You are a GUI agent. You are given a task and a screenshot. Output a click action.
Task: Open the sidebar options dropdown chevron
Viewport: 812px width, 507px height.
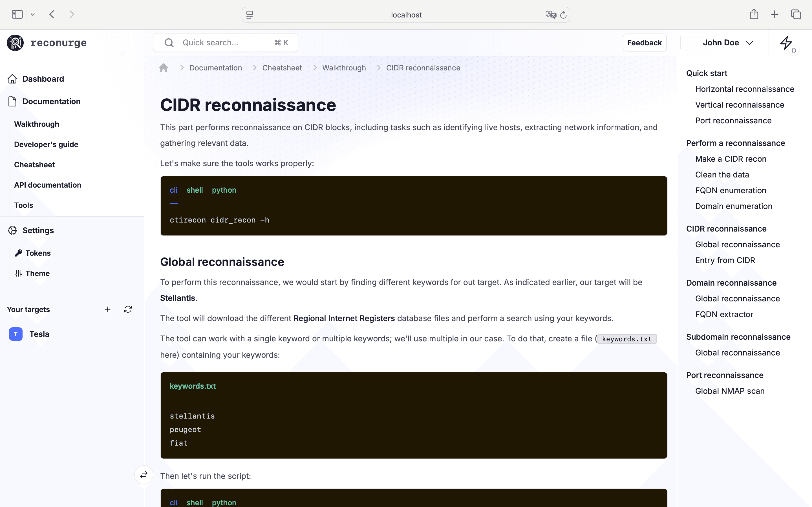[x=32, y=15]
